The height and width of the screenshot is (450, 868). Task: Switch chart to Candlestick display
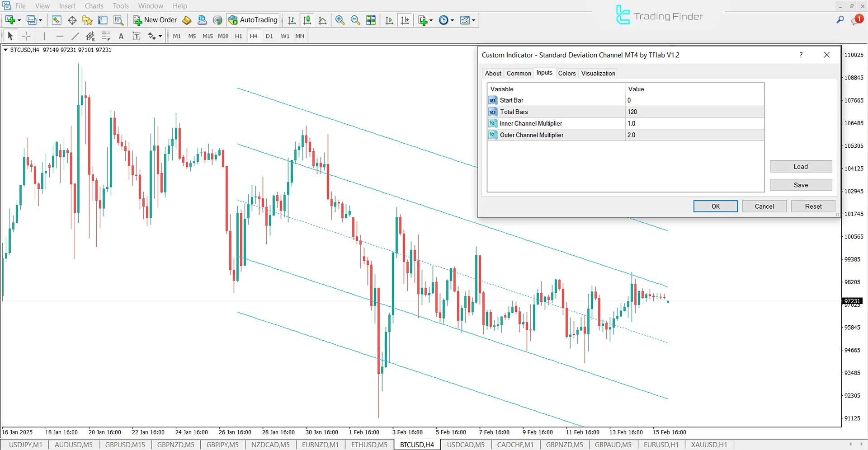coord(307,20)
